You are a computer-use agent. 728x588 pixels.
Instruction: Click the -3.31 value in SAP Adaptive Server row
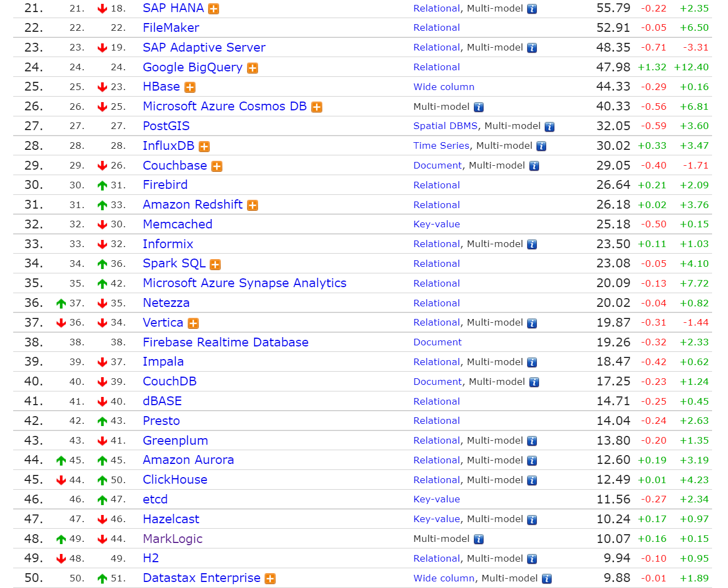[x=696, y=48]
